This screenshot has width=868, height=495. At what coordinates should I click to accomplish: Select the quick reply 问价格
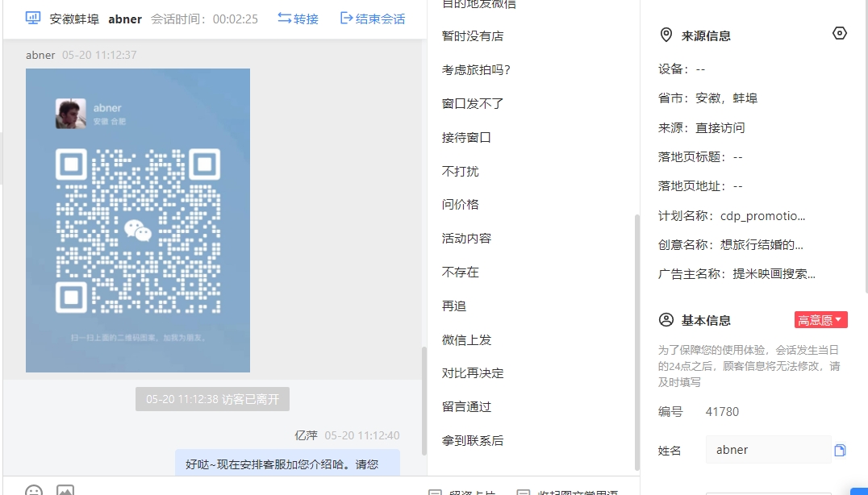click(x=461, y=205)
